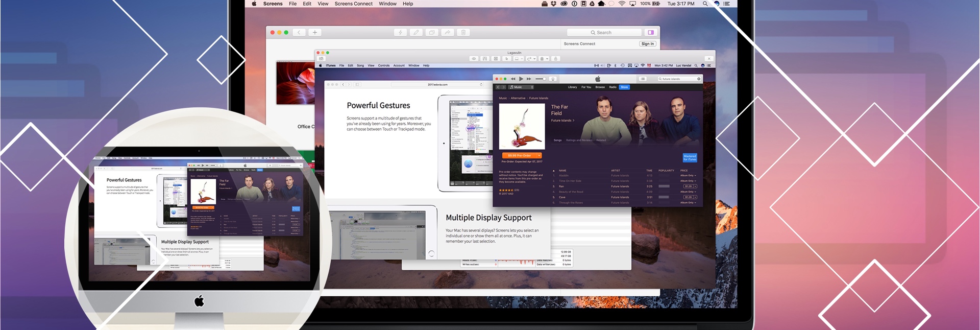Open the Screens menu in menu bar
The image size is (980, 330).
(273, 4)
